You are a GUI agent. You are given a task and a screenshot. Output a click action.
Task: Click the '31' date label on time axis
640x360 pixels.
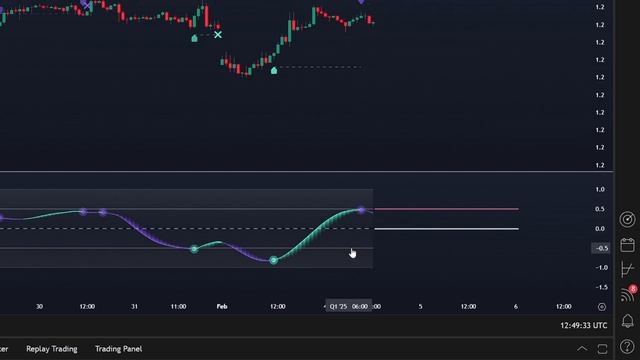pyautogui.click(x=134, y=307)
